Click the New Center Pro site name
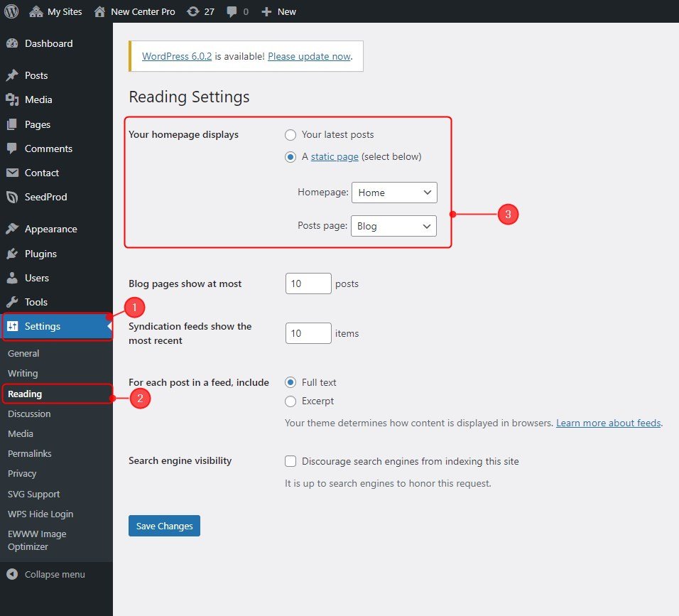This screenshot has width=679, height=616. tap(143, 11)
